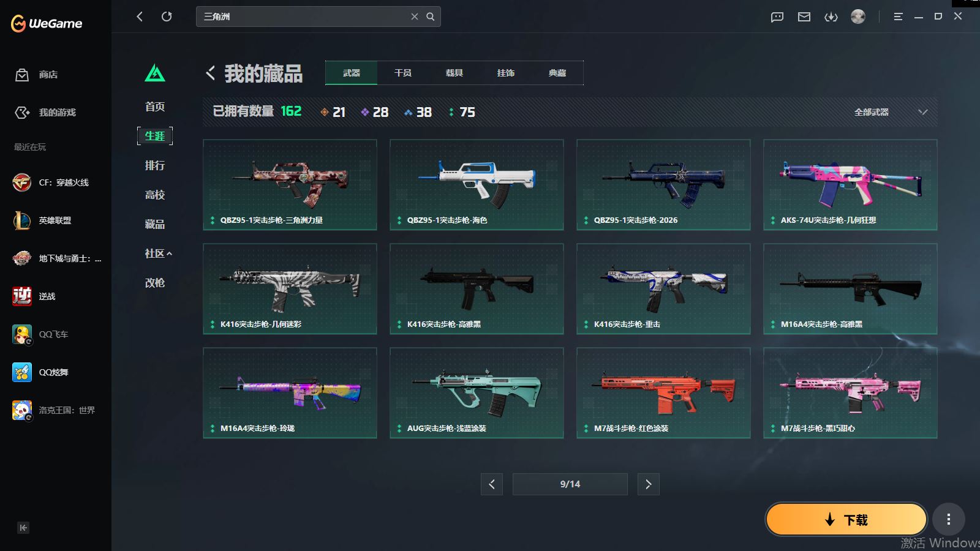The height and width of the screenshot is (551, 980).
Task: Open 排行 in the game menu
Action: 155,165
